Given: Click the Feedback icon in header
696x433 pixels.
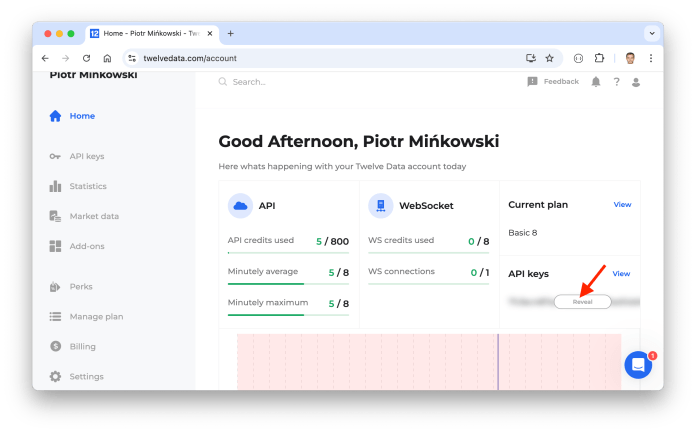Looking at the screenshot, I should pos(532,82).
